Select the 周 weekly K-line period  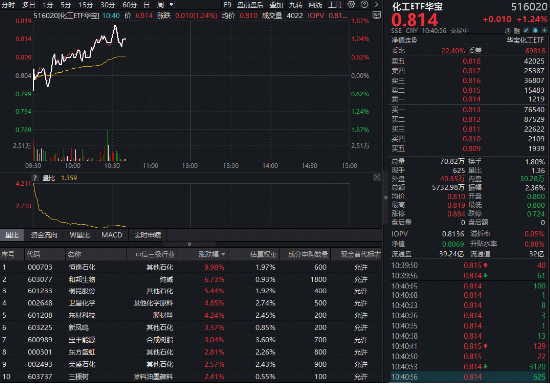[160, 5]
